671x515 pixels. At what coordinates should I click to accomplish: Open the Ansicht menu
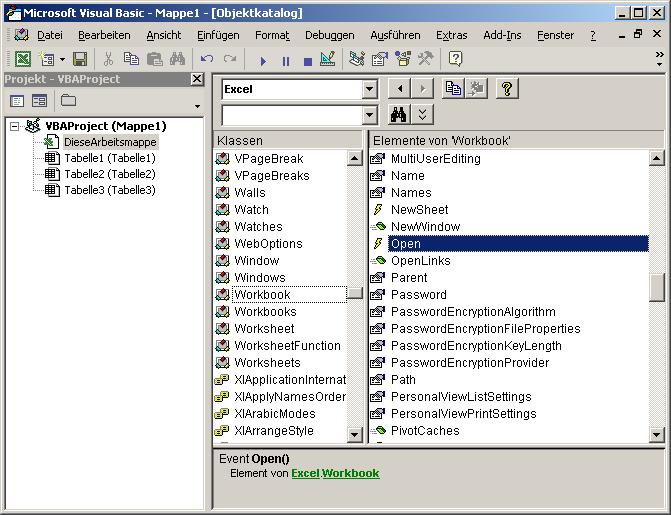(x=163, y=35)
